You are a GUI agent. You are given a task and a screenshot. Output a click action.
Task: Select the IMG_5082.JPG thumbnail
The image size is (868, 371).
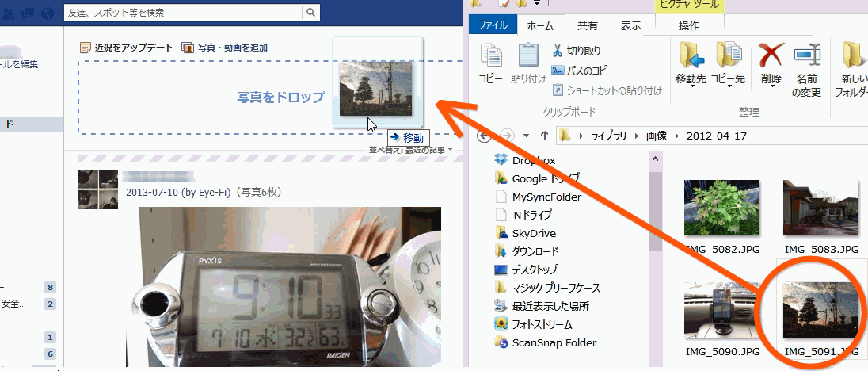coord(721,206)
